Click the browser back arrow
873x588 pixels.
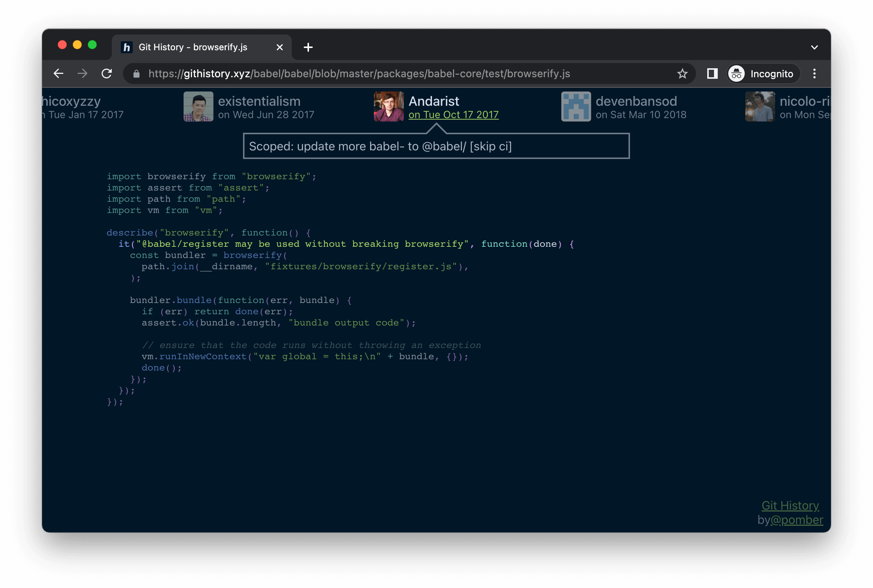[58, 73]
